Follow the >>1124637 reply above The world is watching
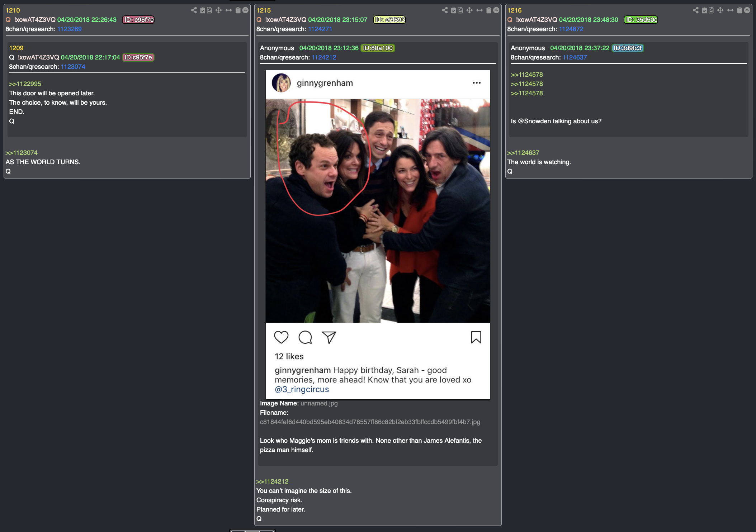 click(x=523, y=153)
